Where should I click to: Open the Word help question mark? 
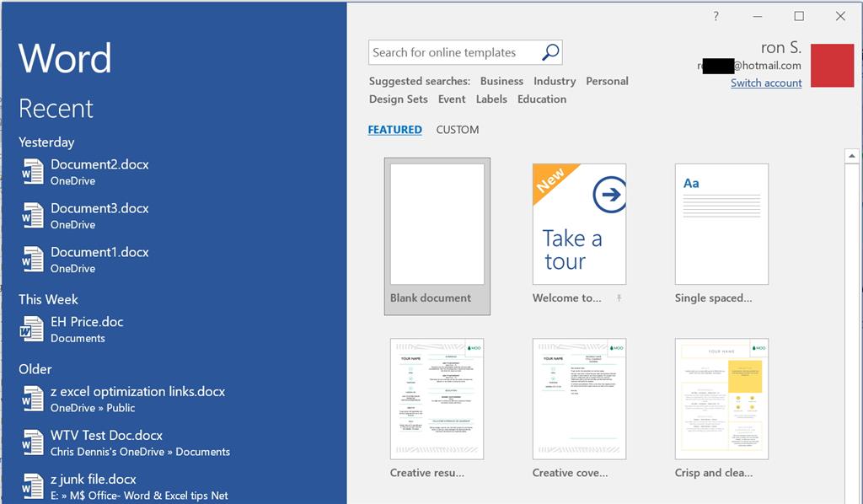[x=716, y=16]
